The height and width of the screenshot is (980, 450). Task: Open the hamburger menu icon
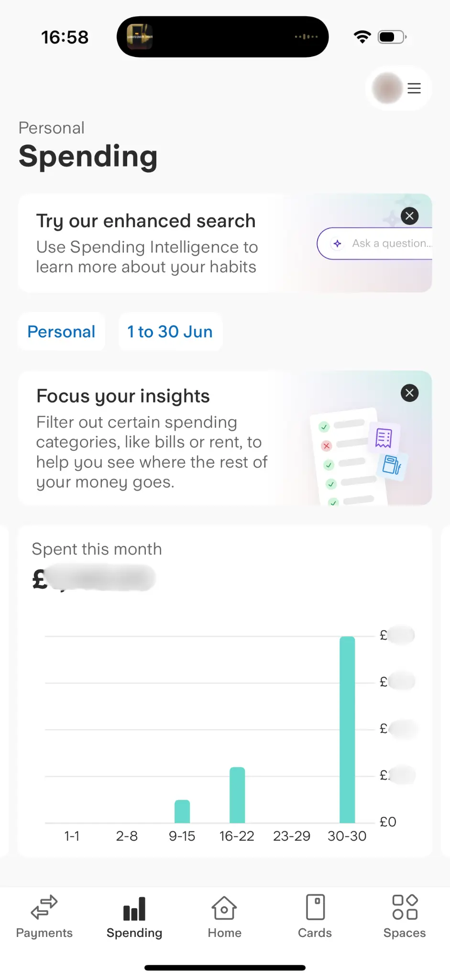coord(414,88)
